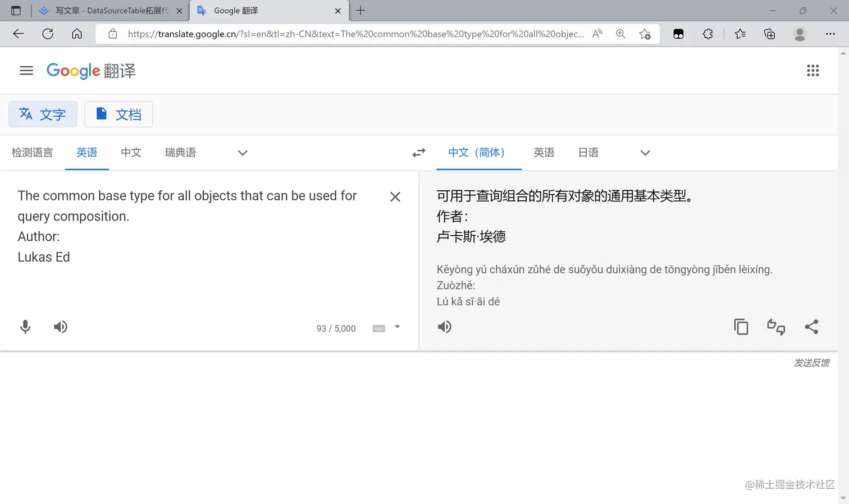The height and width of the screenshot is (504, 849).
Task: Toggle the on-screen keyboard input tool
Action: [379, 328]
